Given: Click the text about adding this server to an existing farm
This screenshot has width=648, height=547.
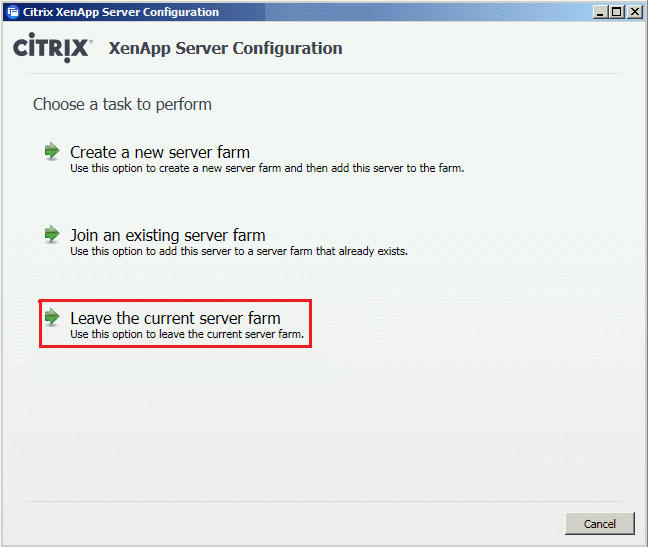Looking at the screenshot, I should (239, 251).
